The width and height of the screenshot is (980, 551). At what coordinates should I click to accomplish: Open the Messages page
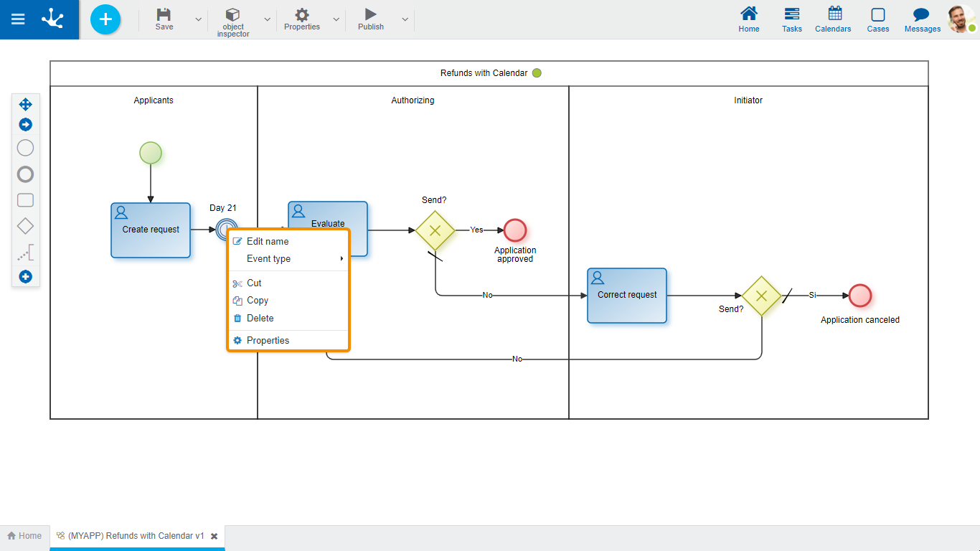922,19
